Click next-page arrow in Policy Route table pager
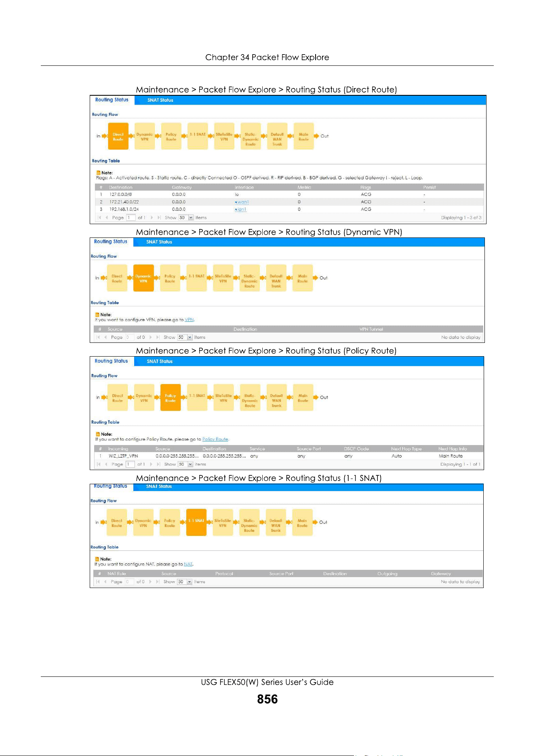 (152, 464)
